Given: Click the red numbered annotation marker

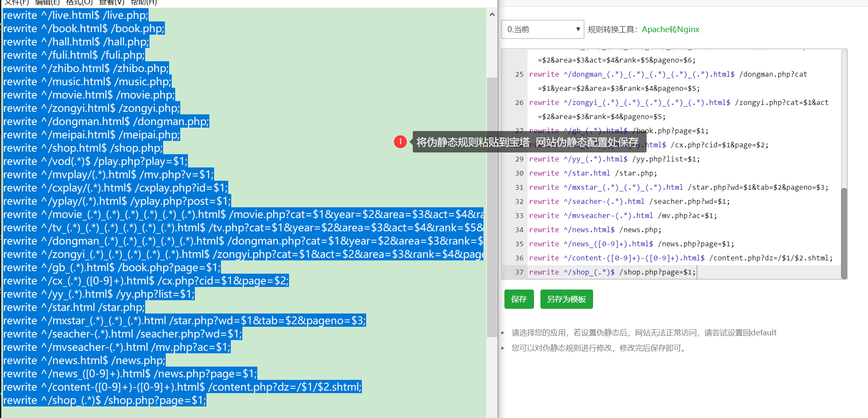Looking at the screenshot, I should tap(400, 141).
